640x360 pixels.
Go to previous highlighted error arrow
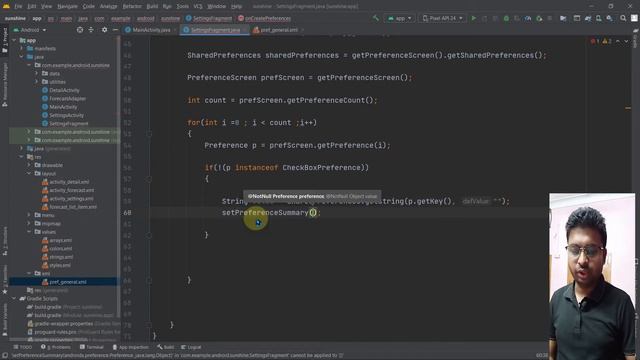(618, 41)
